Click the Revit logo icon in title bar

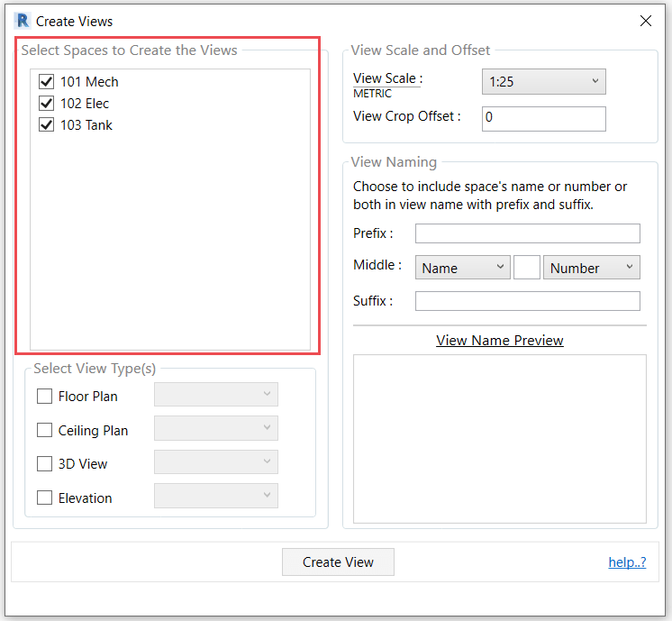click(x=23, y=21)
